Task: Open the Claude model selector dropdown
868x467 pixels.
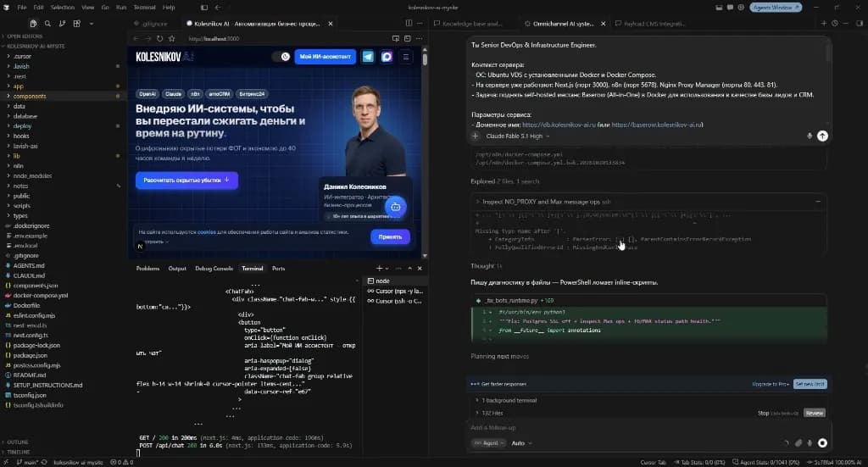Action: tap(518, 136)
